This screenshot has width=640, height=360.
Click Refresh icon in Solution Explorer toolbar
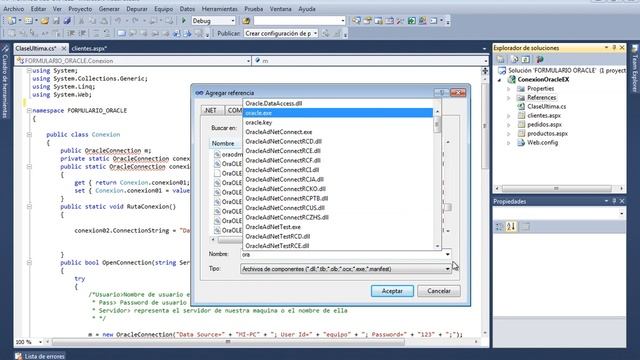(x=526, y=60)
